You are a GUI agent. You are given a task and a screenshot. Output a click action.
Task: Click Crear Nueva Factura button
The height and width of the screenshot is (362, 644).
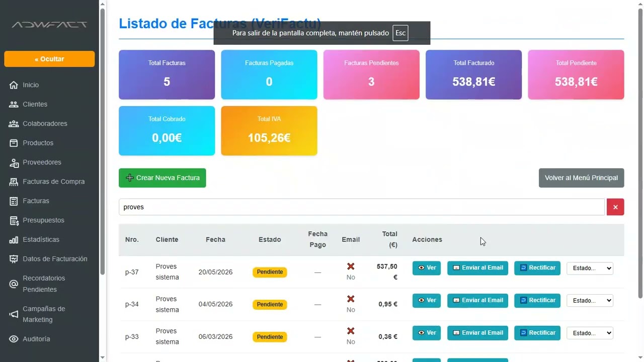coord(163,178)
